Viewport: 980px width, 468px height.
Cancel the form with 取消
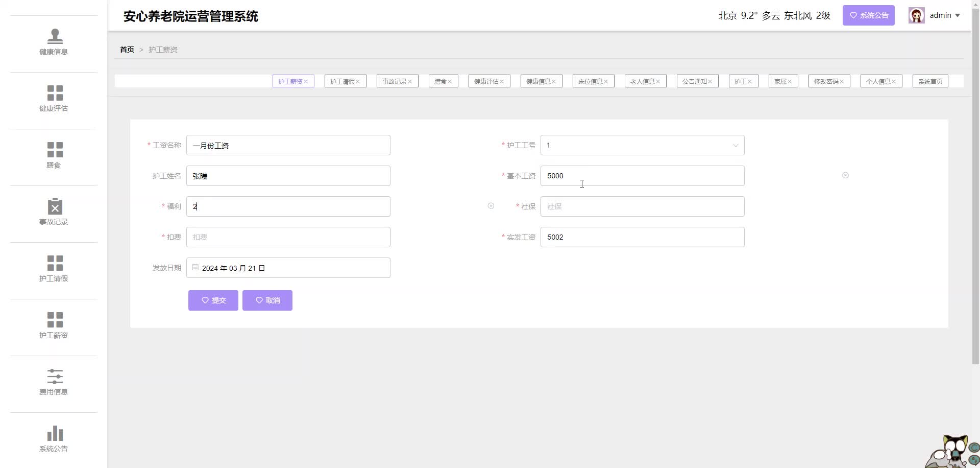(267, 300)
